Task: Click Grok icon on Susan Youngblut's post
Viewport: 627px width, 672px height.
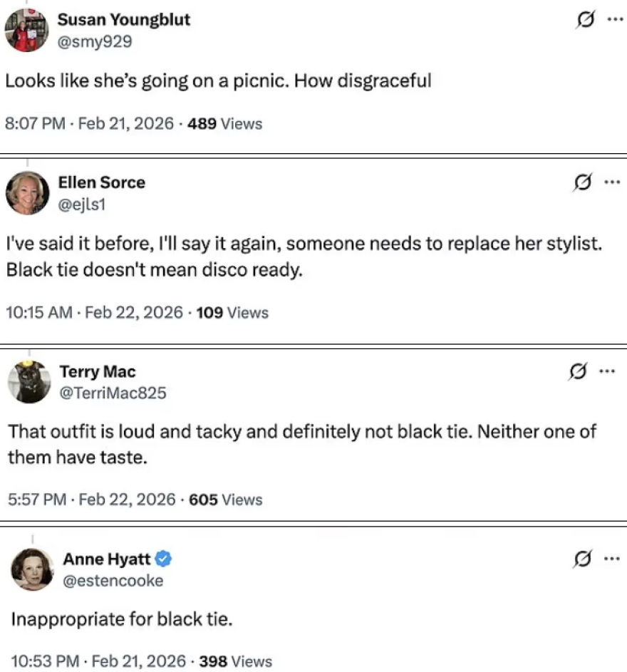Action: (585, 20)
